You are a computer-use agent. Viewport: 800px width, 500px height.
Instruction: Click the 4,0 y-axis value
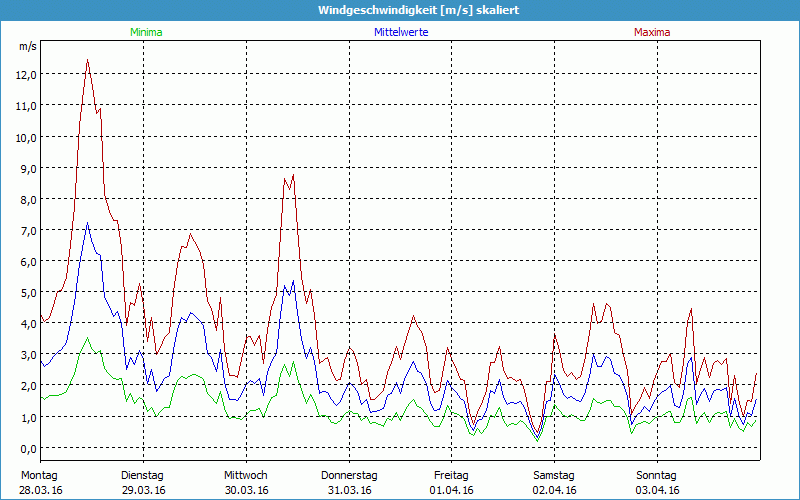(29, 324)
